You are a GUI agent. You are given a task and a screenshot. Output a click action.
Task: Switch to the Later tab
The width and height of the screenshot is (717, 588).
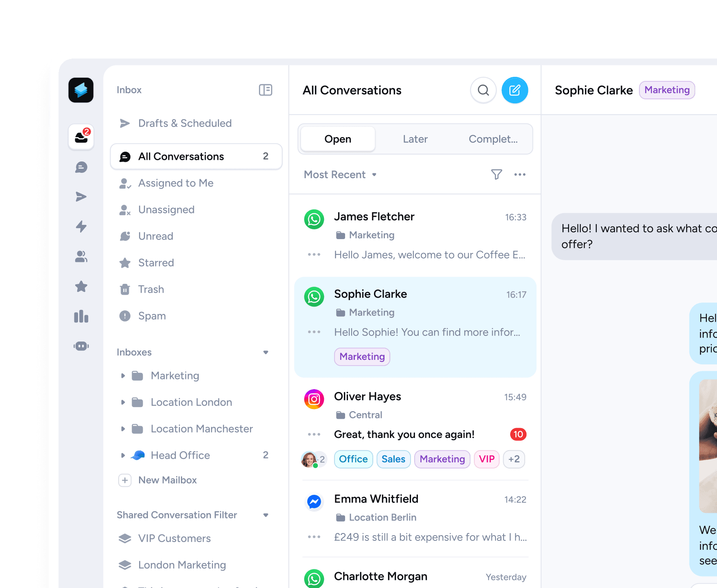415,139
